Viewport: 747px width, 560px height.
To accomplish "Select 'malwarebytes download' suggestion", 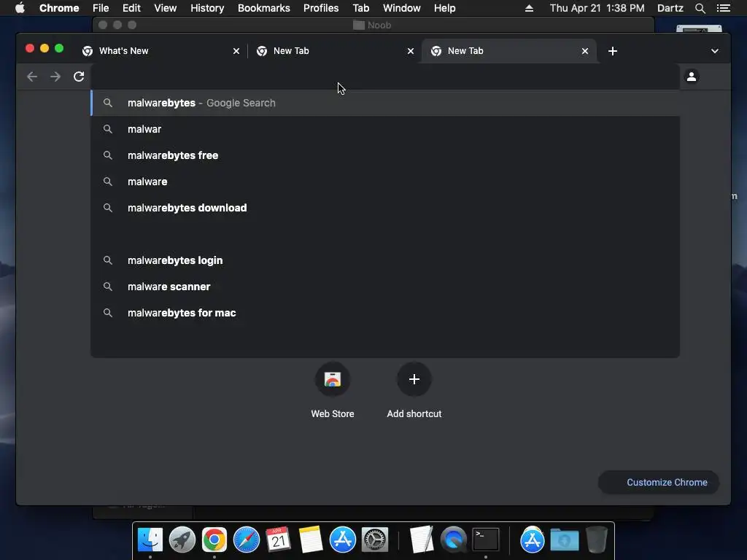I will (x=385, y=208).
